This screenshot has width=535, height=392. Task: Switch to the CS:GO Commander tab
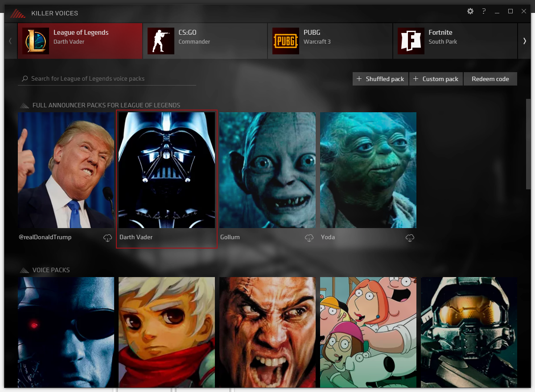click(x=205, y=41)
